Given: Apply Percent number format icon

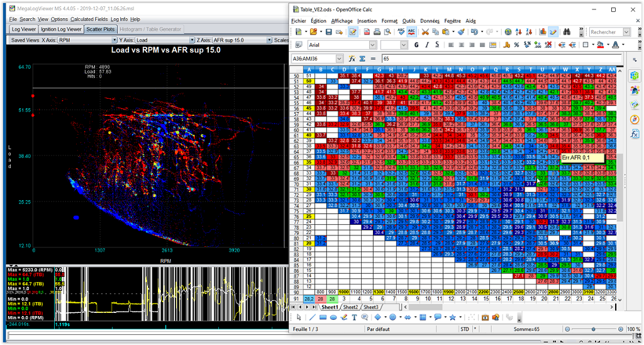Looking at the screenshot, I should click(517, 45).
